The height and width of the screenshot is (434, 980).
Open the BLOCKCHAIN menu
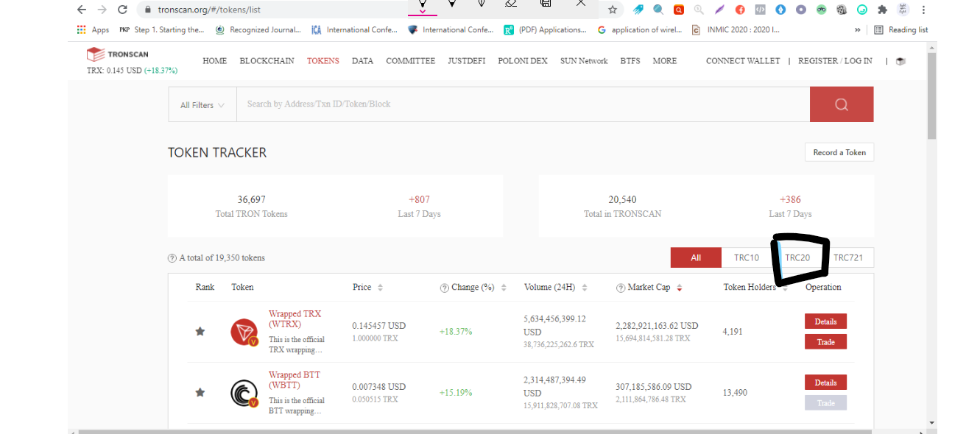point(267,61)
